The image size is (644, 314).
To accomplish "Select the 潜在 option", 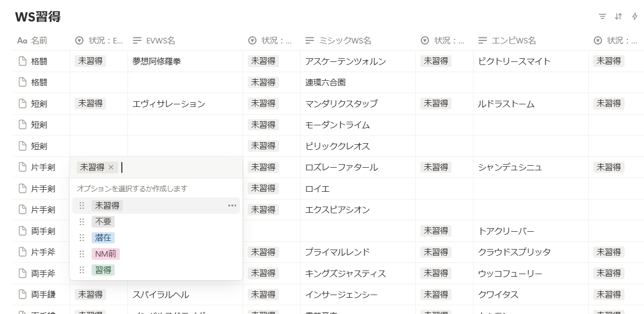I will coord(156,238).
